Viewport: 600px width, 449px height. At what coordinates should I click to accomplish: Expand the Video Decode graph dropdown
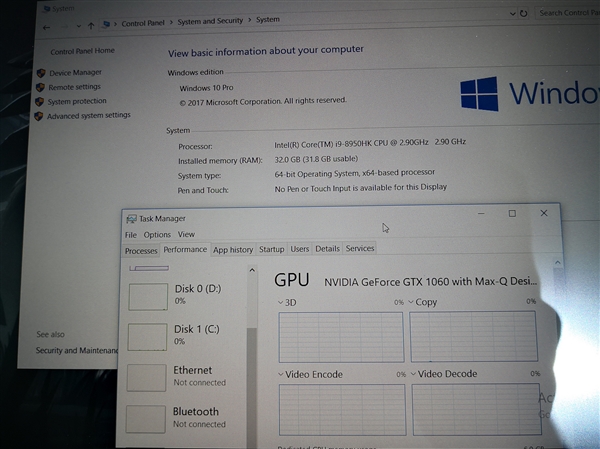(x=412, y=374)
